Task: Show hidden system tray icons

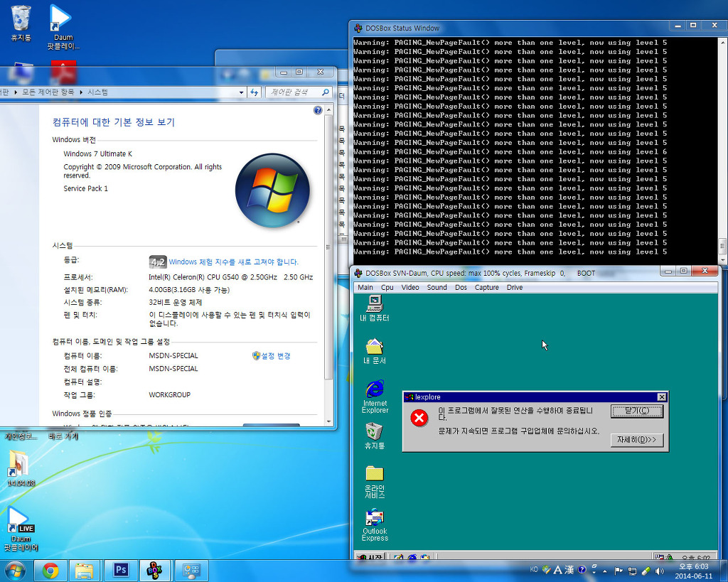Action: [x=604, y=571]
